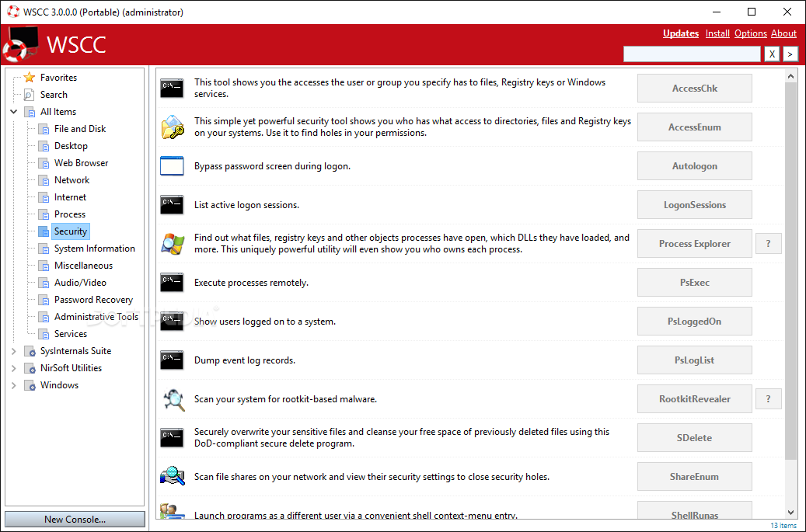Select Password Recovery category
The height and width of the screenshot is (532, 806).
[93, 299]
